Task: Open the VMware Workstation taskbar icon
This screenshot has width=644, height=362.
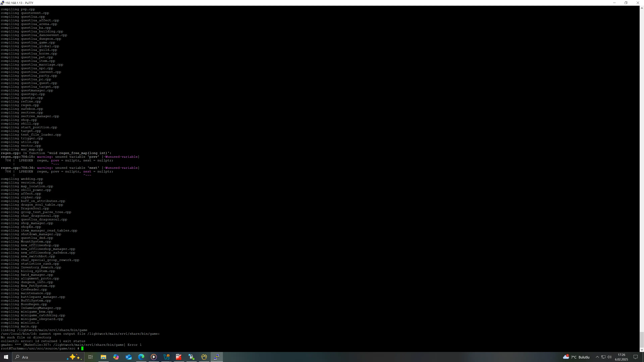Action: [167, 357]
